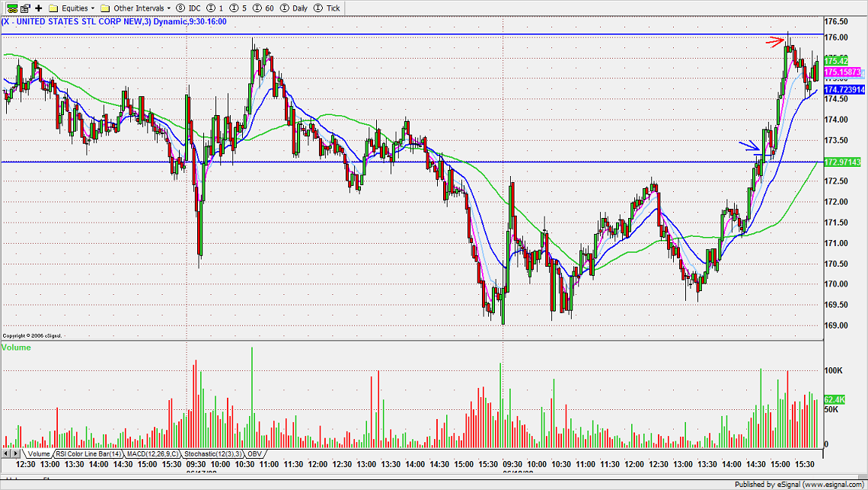Viewport: 868px width, 490px height.
Task: Click the Dynamic,9:30-16:00 time template text
Action: 190,21
